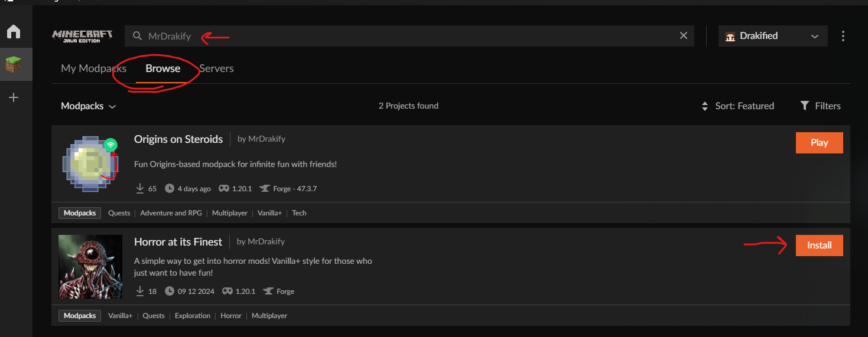Open the Modpacks category dropdown
Screen dimensions: 868x337
coord(88,106)
